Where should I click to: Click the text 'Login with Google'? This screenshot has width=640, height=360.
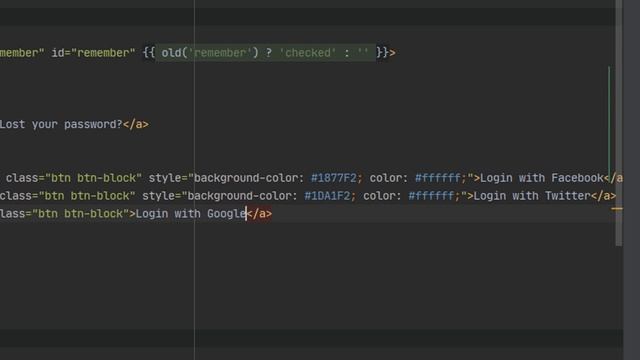pyautogui.click(x=191, y=214)
